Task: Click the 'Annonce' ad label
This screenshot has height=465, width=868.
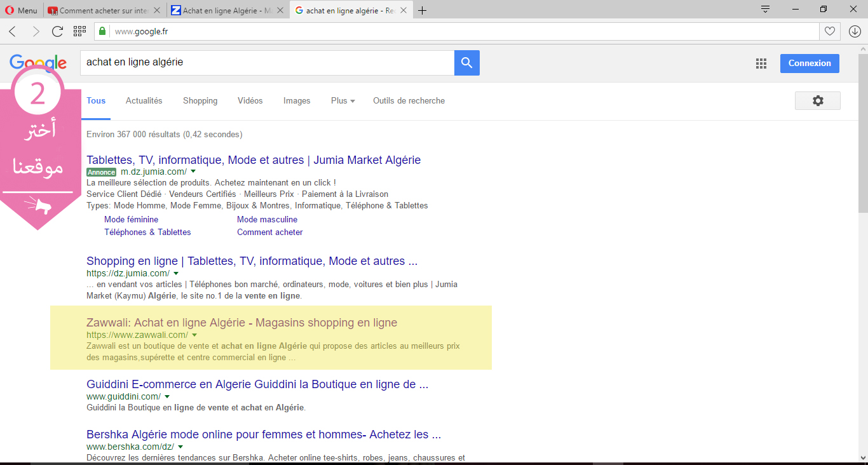Action: [x=102, y=172]
